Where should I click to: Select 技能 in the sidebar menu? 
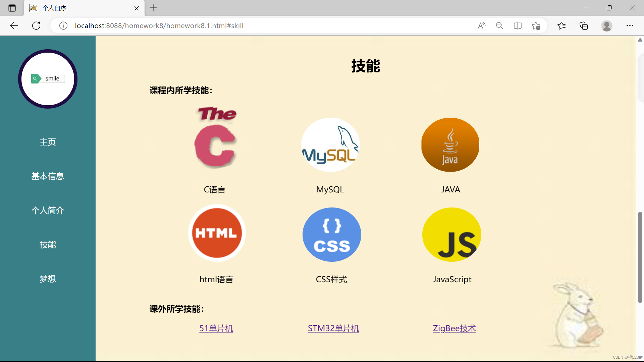pyautogui.click(x=48, y=245)
